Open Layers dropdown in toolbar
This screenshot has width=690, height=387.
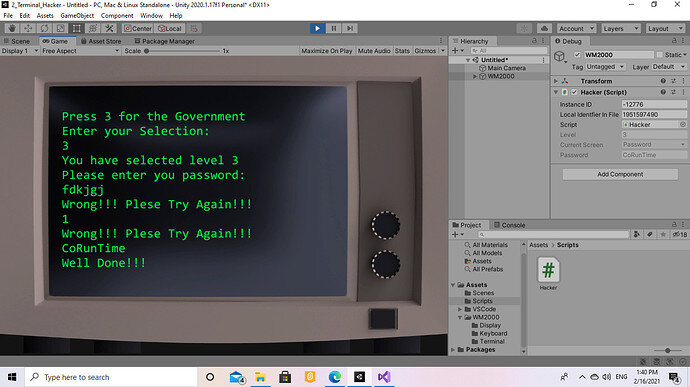click(x=621, y=29)
